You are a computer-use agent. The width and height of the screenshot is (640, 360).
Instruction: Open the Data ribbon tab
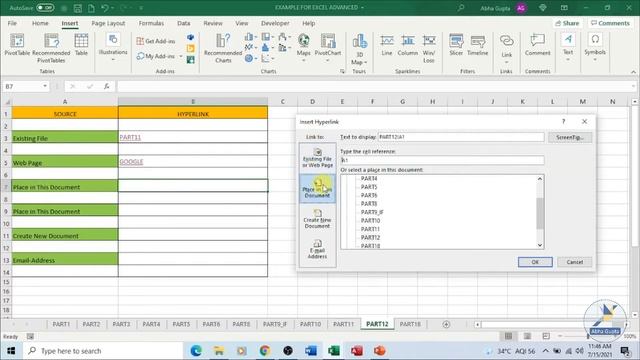click(183, 23)
